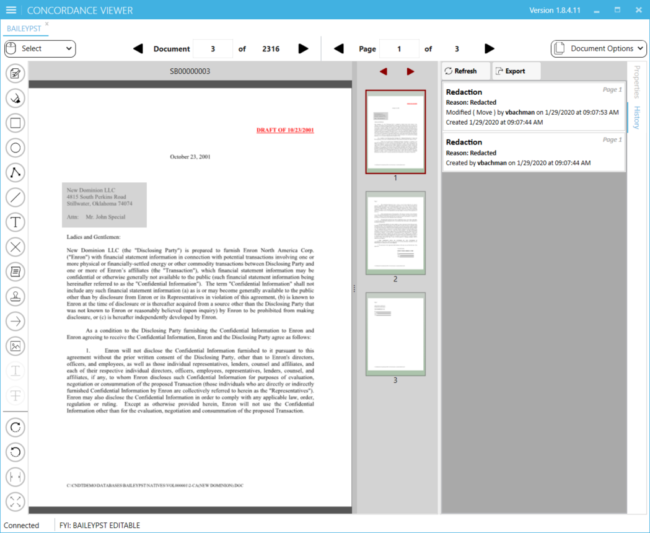Screen dimensions: 650x533
Task: Select the ellipse drawing tool
Action: [x=15, y=148]
